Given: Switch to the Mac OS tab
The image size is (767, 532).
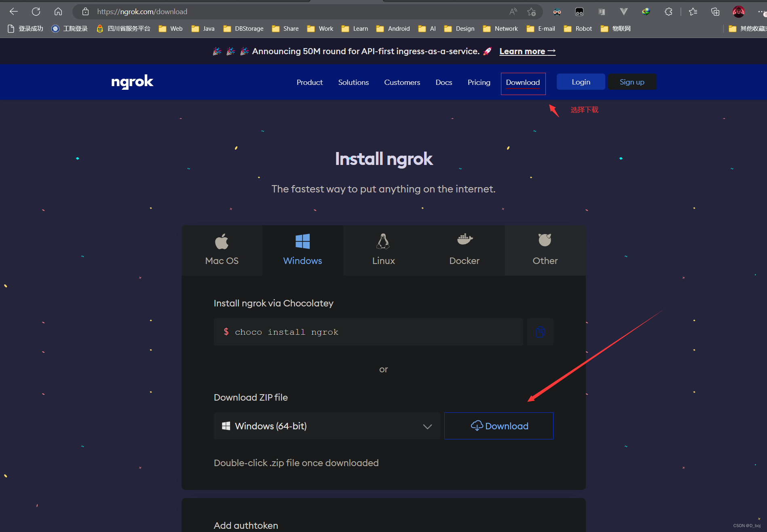Looking at the screenshot, I should 222,250.
